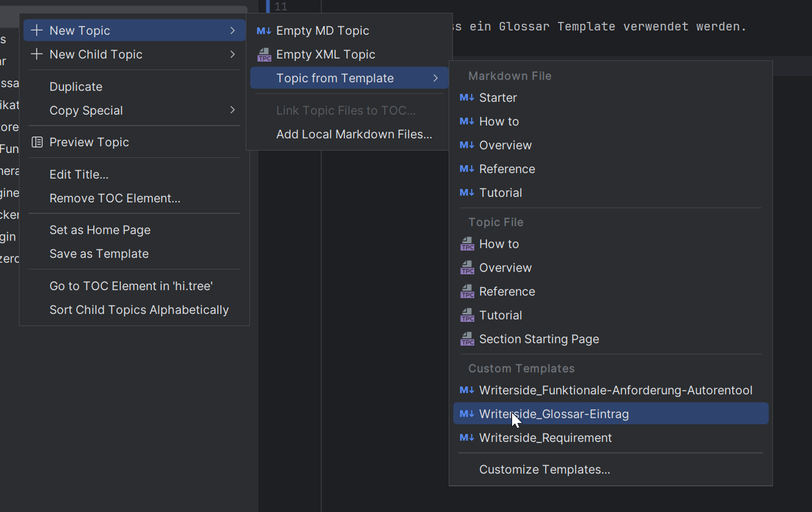Click the MD icon beside Empty MD Topic
Screen dimensions: 812x512
coord(264,31)
